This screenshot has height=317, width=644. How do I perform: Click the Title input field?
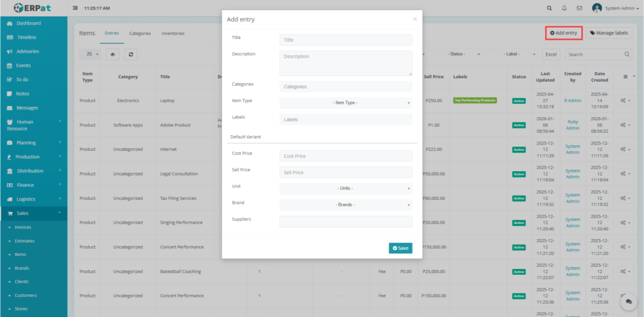[346, 40]
